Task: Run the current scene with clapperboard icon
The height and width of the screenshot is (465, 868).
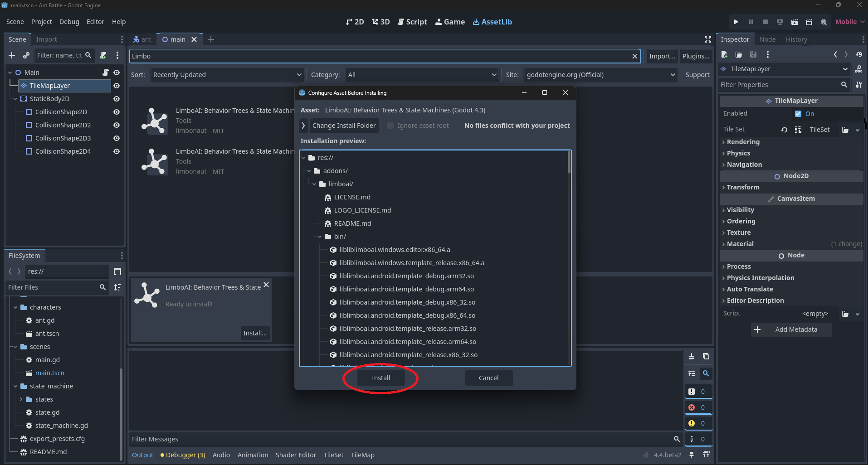Action: pyautogui.click(x=795, y=22)
